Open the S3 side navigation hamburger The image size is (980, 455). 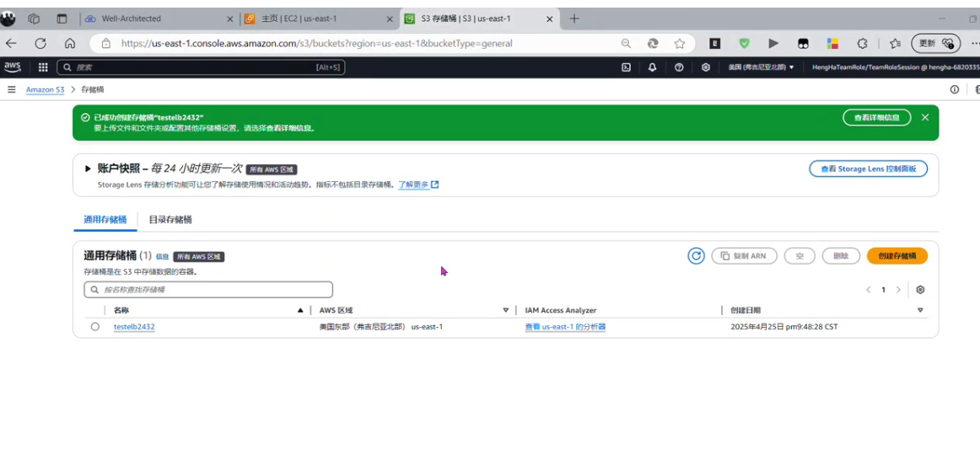pyautogui.click(x=11, y=90)
